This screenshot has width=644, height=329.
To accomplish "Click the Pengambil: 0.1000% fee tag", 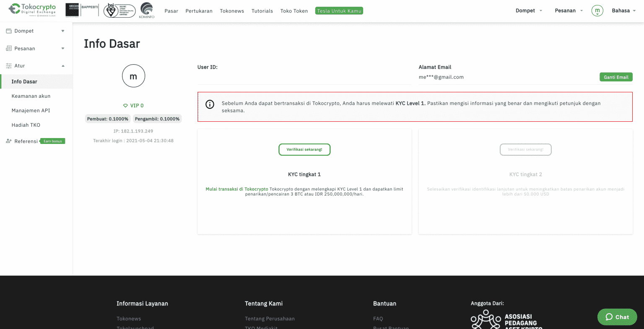I will 157,119.
